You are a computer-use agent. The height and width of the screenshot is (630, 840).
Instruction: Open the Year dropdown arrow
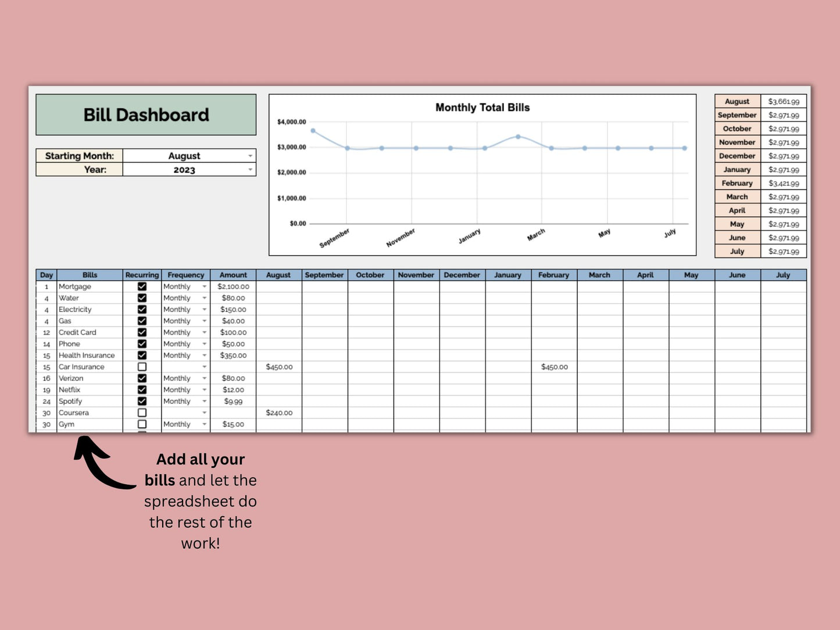tap(250, 170)
